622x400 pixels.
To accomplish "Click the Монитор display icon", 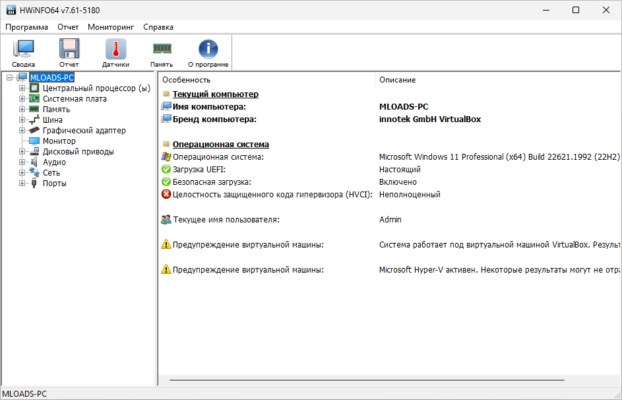I will pyautogui.click(x=35, y=141).
